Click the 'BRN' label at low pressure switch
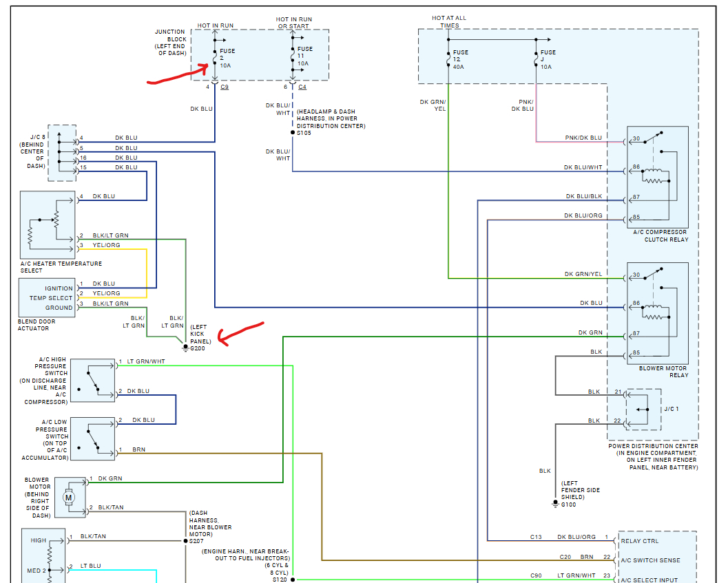728x583 pixels. [x=139, y=449]
